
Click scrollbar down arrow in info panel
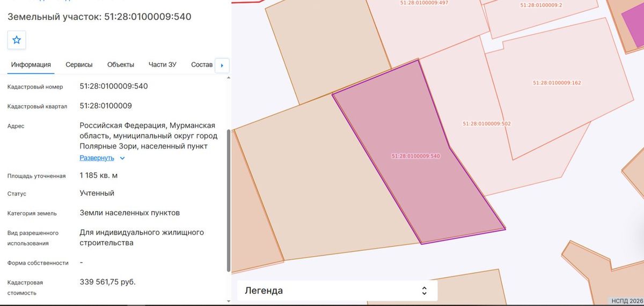(x=229, y=301)
